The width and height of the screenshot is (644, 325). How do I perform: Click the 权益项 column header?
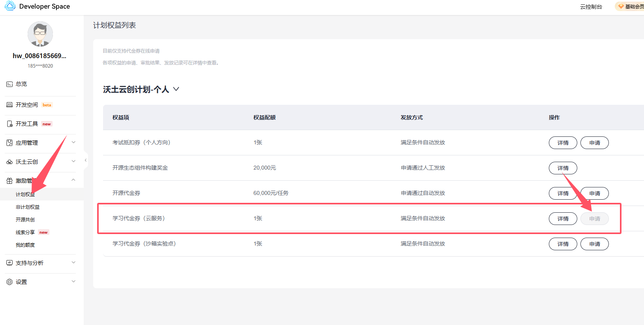121,117
